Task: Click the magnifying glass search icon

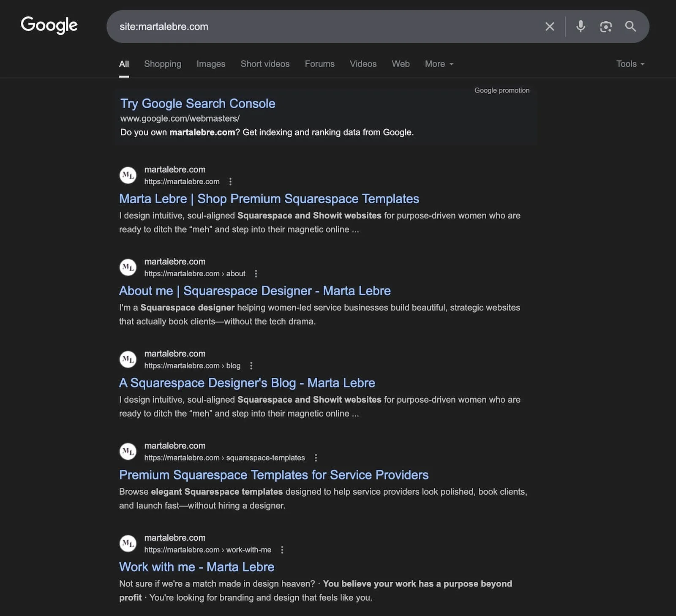Action: pos(630,27)
